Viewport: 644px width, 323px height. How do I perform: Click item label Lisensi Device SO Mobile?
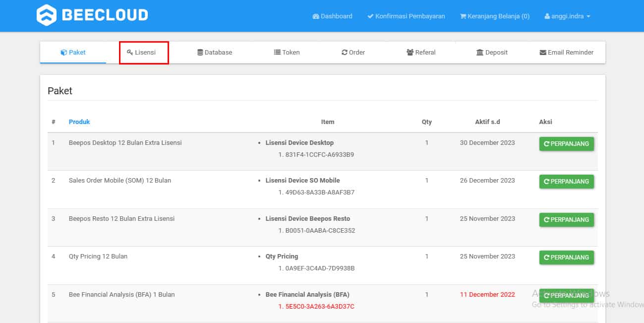pyautogui.click(x=303, y=180)
